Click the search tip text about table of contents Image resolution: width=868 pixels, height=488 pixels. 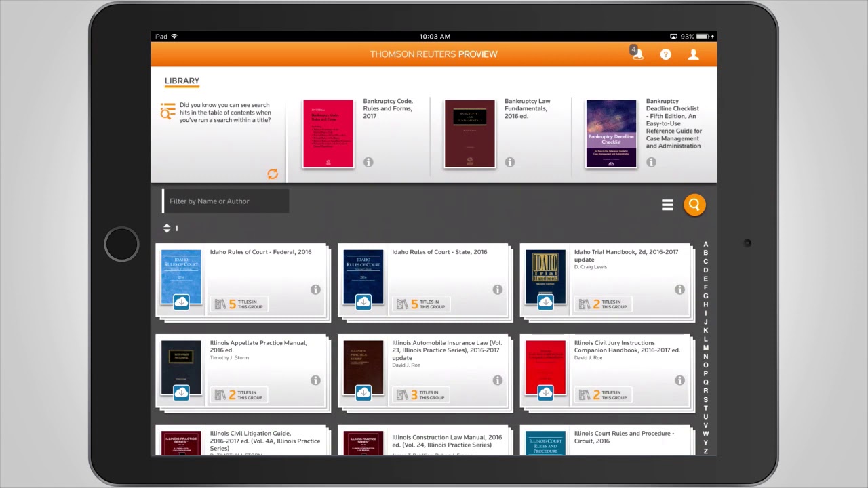(225, 113)
